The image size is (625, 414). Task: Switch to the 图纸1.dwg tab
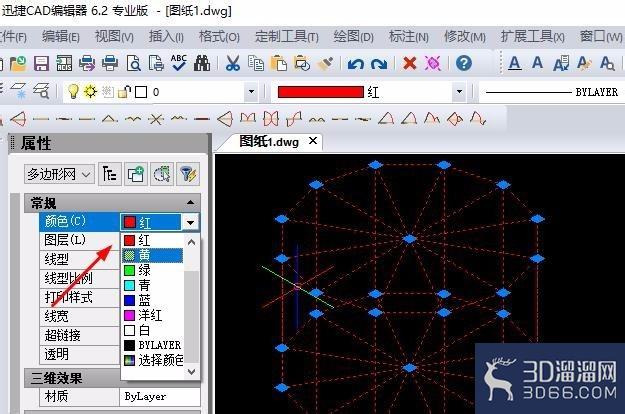269,141
